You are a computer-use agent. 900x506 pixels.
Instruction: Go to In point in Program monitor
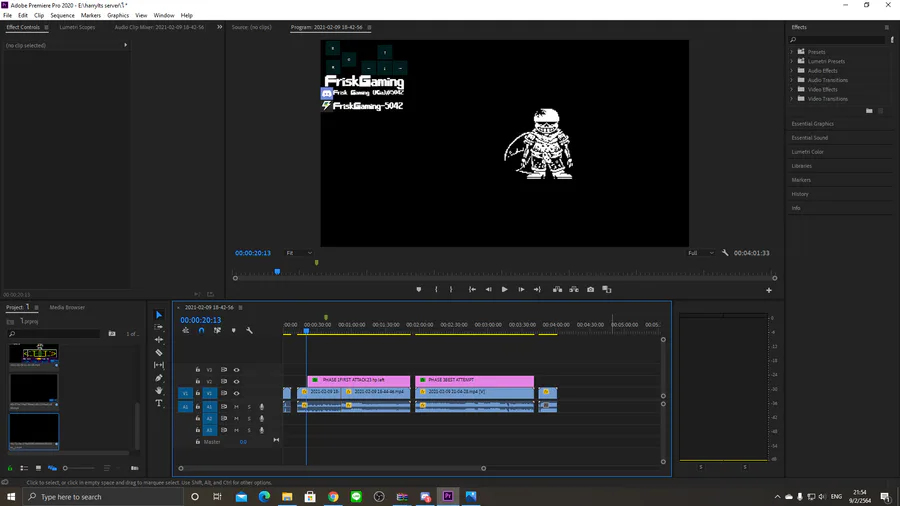tap(472, 290)
